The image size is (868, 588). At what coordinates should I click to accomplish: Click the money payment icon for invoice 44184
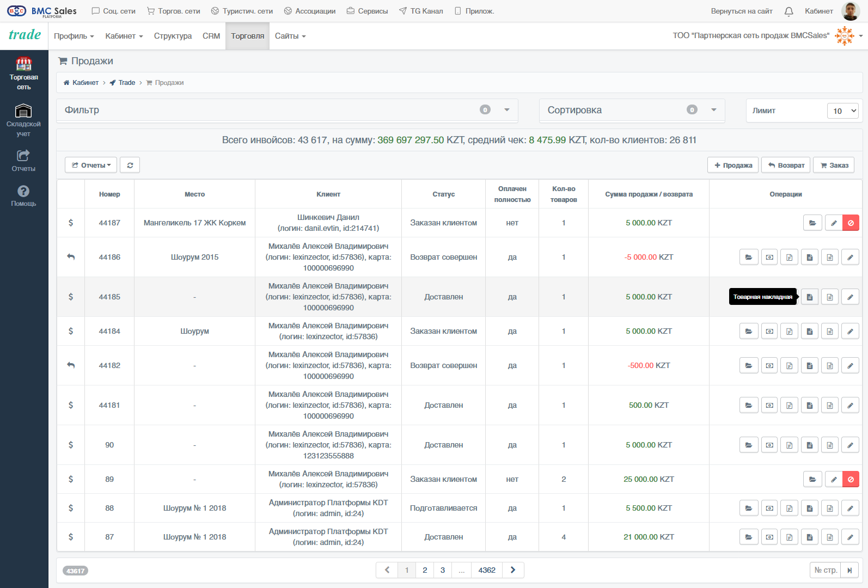tap(769, 331)
